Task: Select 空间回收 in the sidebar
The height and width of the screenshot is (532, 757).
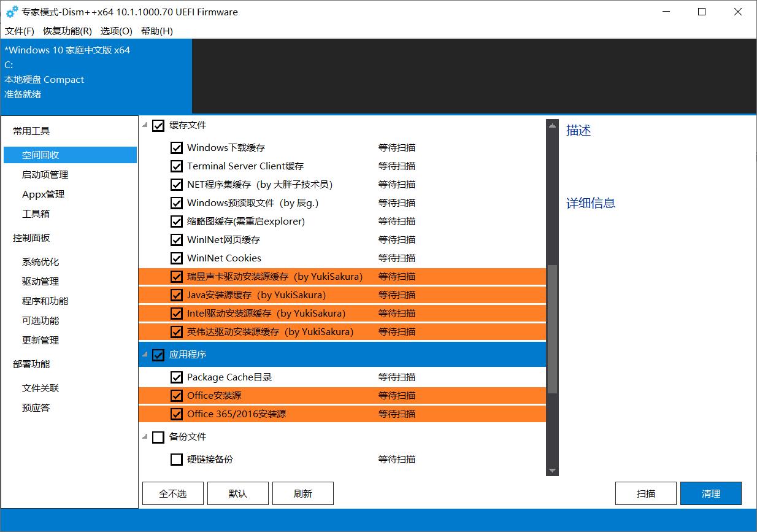Action: [70, 155]
